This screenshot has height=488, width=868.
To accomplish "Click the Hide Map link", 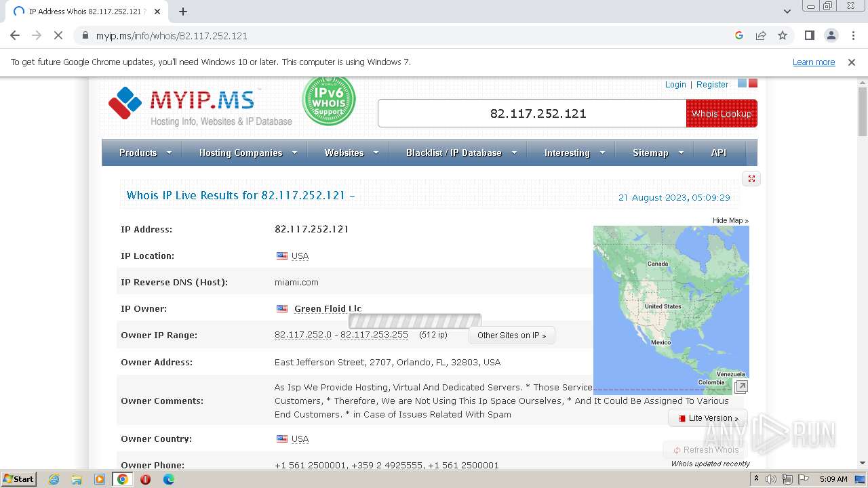I will click(x=730, y=221).
